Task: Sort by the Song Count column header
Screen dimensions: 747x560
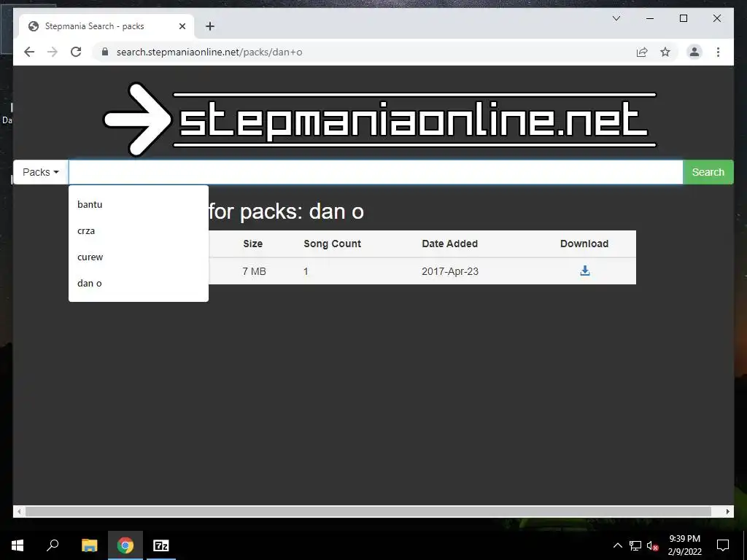Action: coord(332,244)
